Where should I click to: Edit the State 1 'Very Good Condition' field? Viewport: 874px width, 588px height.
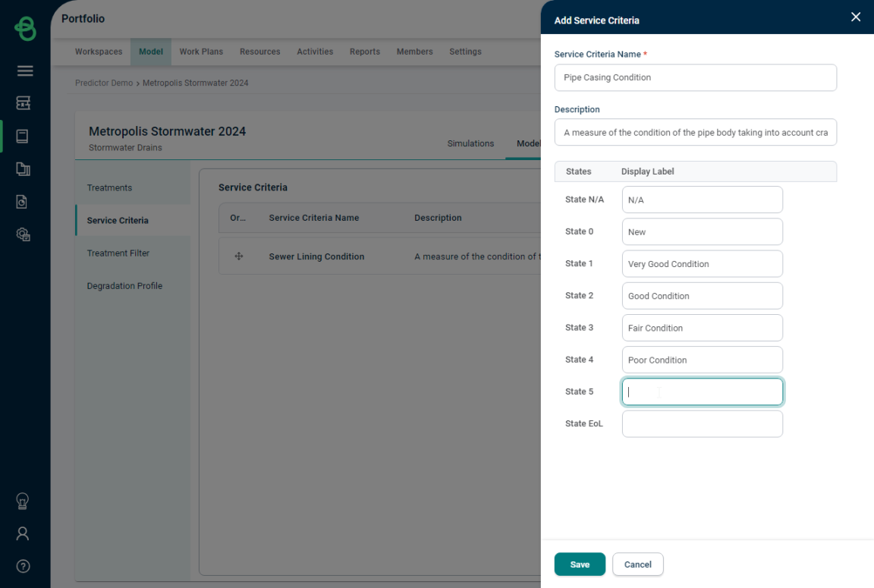pos(703,263)
